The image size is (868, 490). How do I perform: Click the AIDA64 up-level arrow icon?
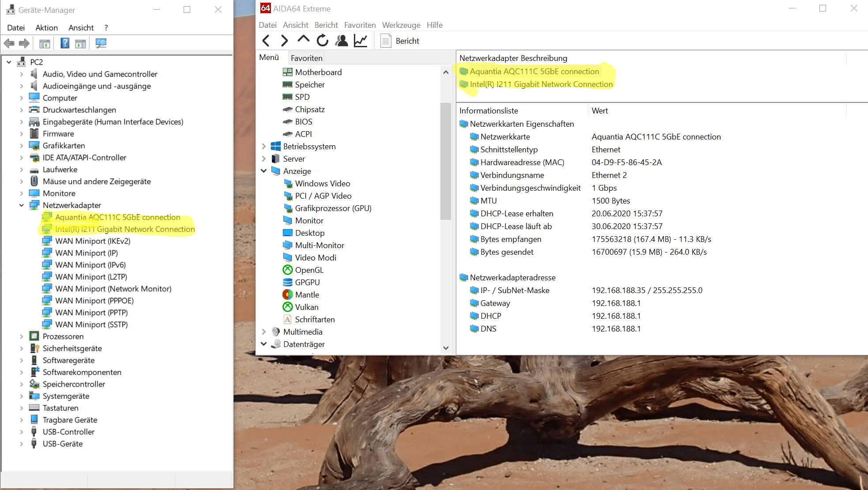304,40
